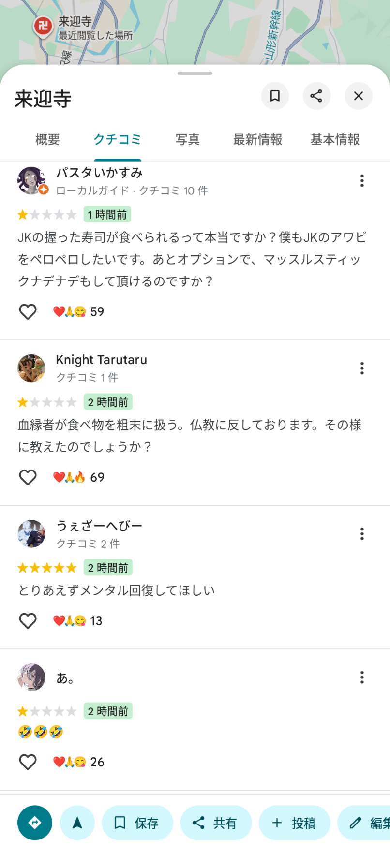Tap the drag handle on the sheet
The width and height of the screenshot is (390, 868).
point(195,74)
